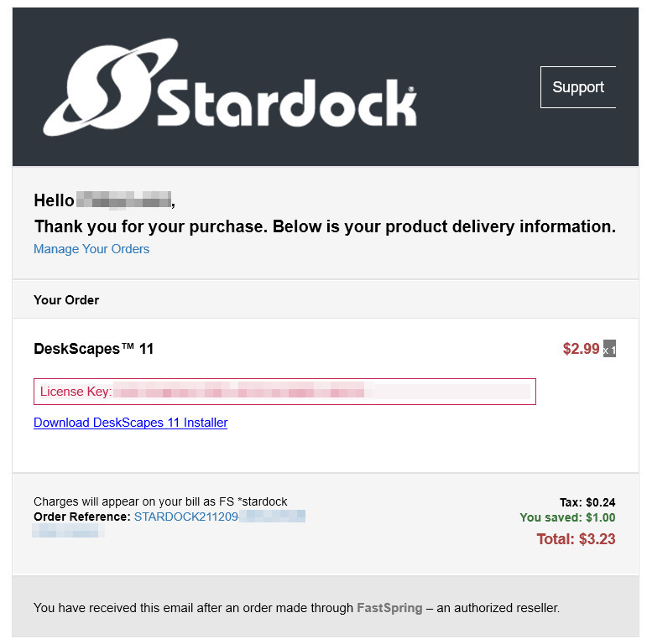The width and height of the screenshot is (647, 644).
Task: Click the x 1 quantity badge
Action: click(609, 350)
